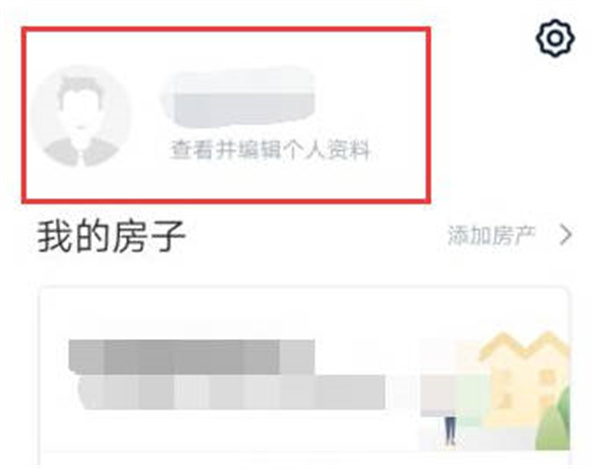The height and width of the screenshot is (468, 600).
Task: Click the 我的房子 section heading
Action: coord(111,236)
